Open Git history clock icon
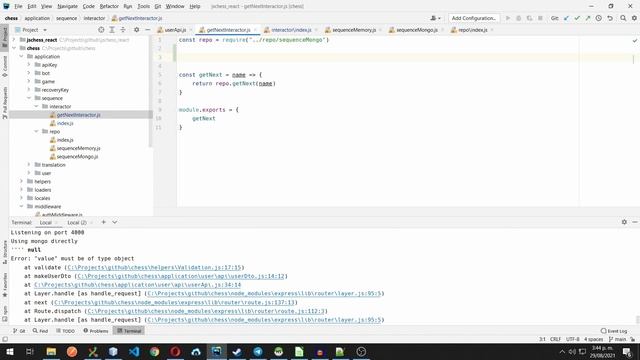The width and height of the screenshot is (640, 360). 599,18
